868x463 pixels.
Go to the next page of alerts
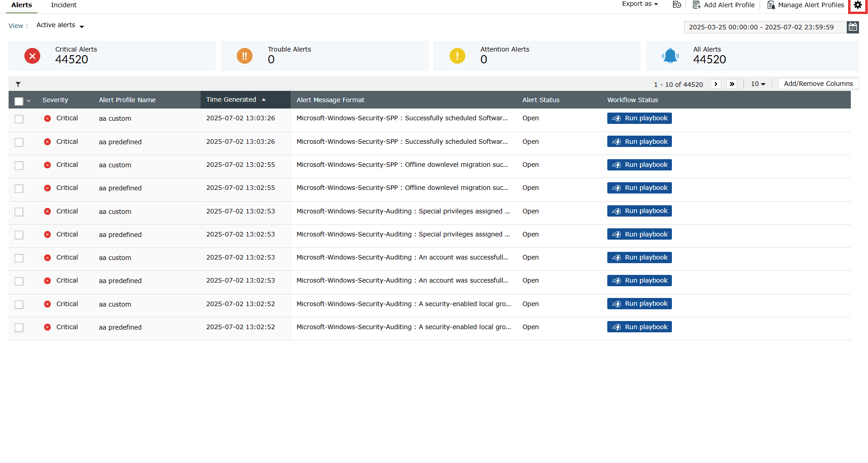[x=716, y=84]
